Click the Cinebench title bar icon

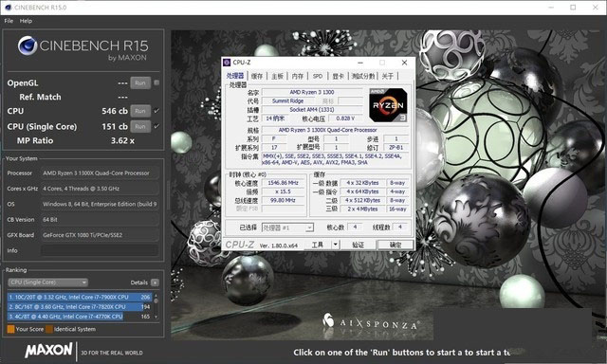pyautogui.click(x=8, y=7)
